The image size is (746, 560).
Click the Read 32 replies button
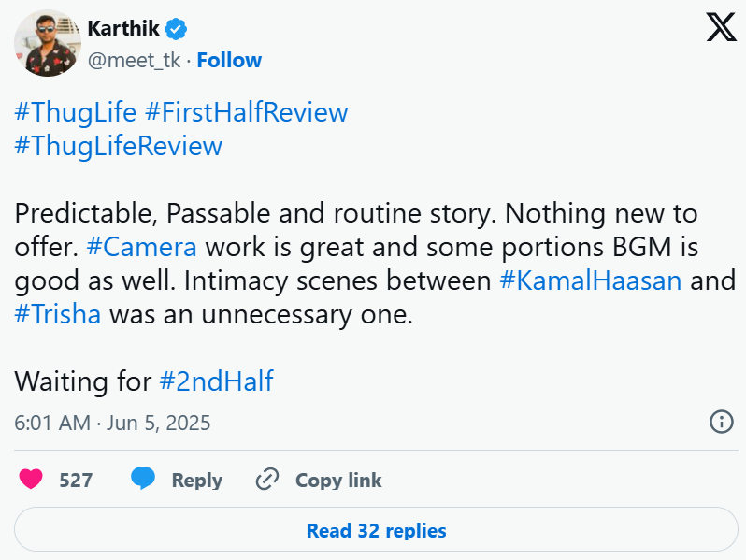(x=376, y=531)
